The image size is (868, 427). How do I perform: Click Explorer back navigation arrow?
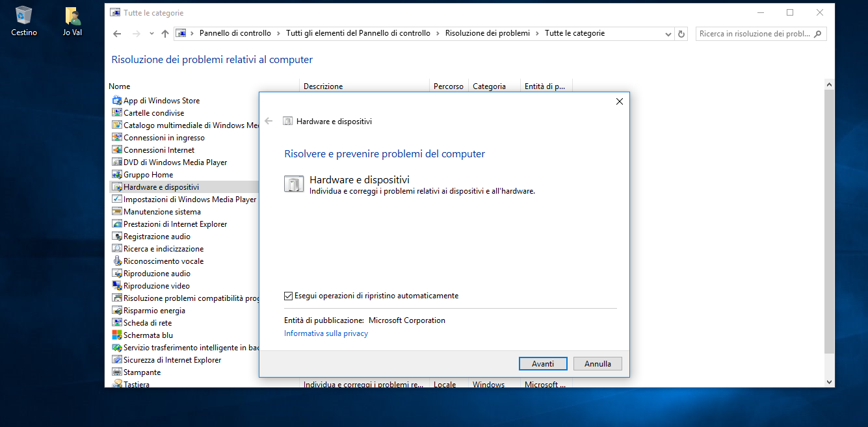point(117,34)
